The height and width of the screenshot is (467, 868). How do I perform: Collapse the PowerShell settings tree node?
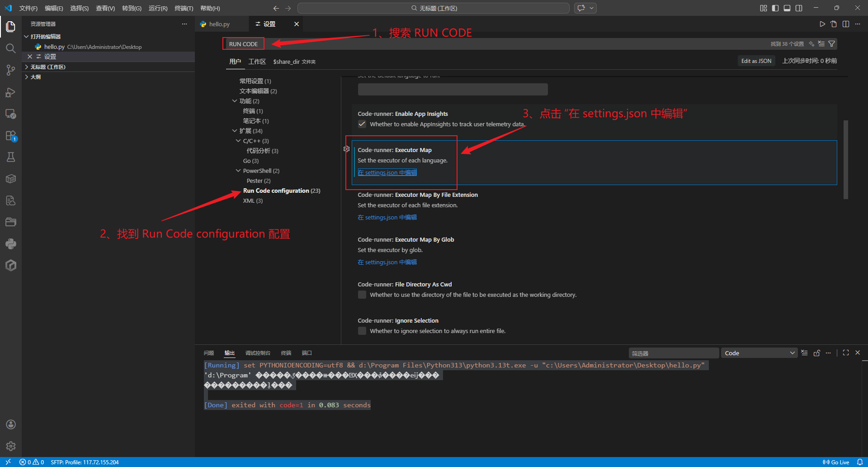(238, 171)
